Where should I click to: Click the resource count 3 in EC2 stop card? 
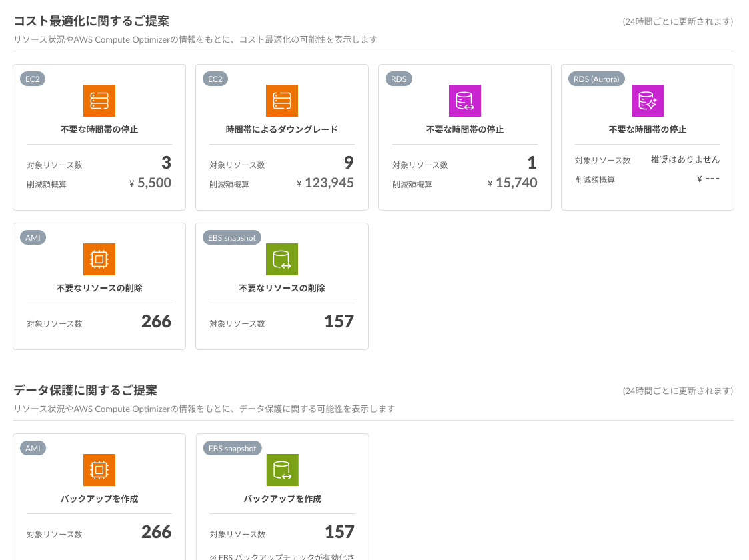(x=166, y=163)
